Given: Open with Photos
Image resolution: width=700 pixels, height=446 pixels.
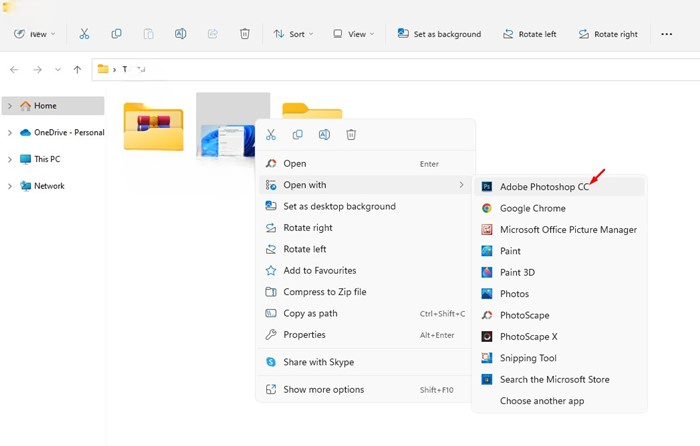Looking at the screenshot, I should (559, 294).
